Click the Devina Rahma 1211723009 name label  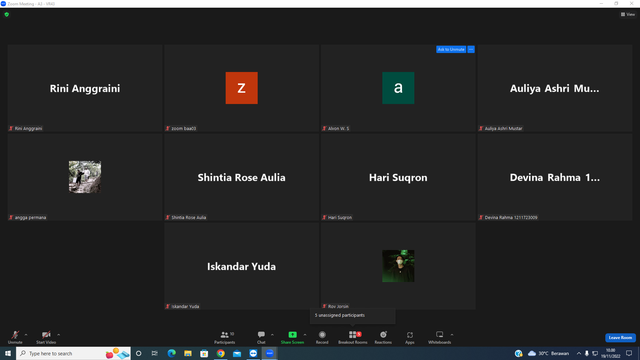click(x=511, y=217)
